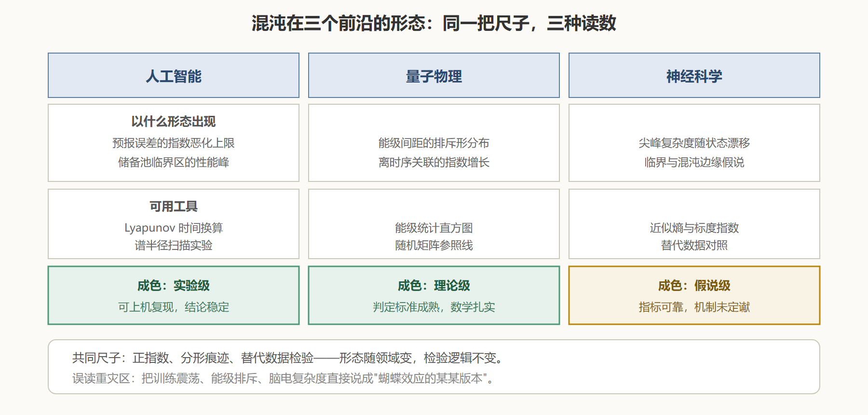
Task: Click the line 谱半径扫描实验
Action: [174, 245]
